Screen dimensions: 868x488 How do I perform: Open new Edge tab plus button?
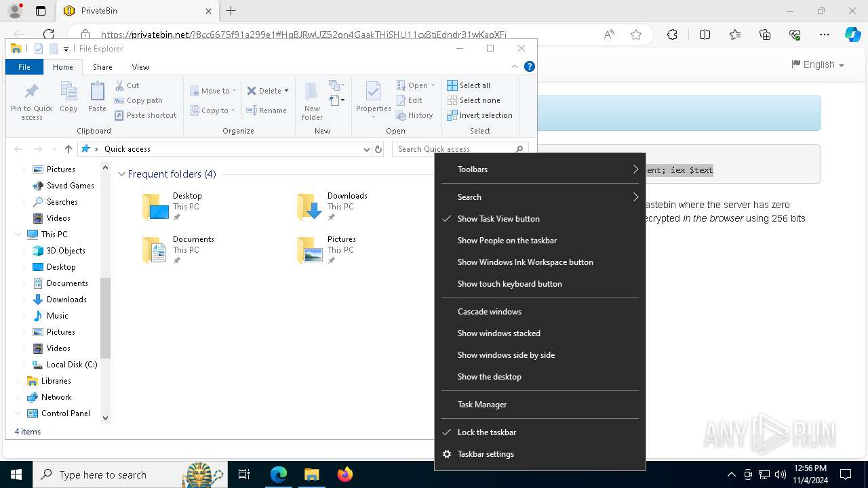click(231, 11)
